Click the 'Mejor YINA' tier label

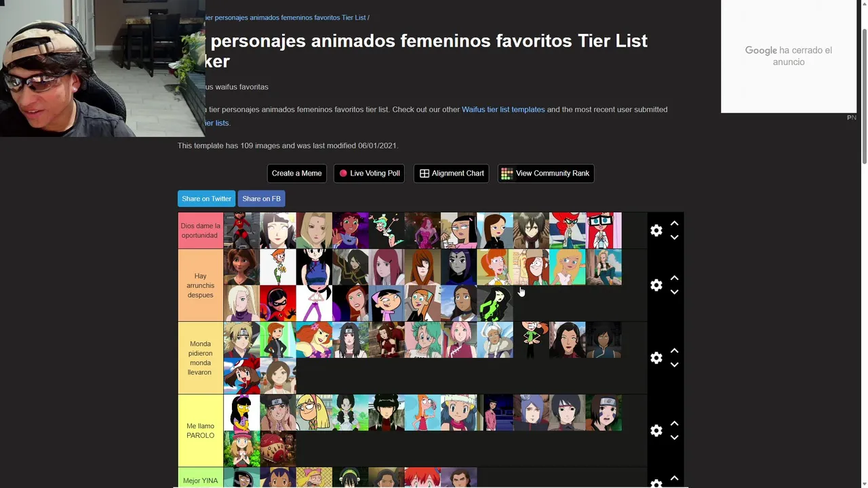tap(200, 478)
